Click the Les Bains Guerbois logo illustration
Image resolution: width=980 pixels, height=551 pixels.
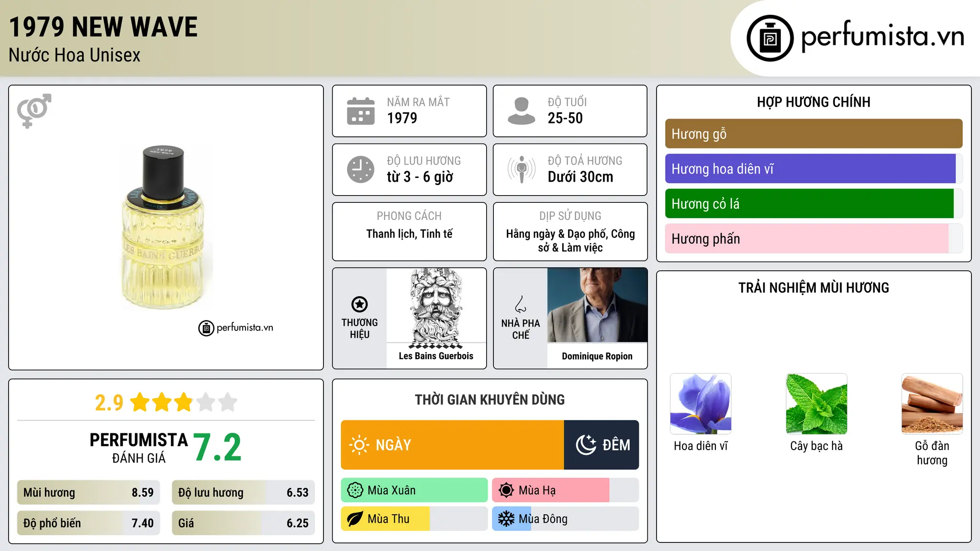pos(436,308)
